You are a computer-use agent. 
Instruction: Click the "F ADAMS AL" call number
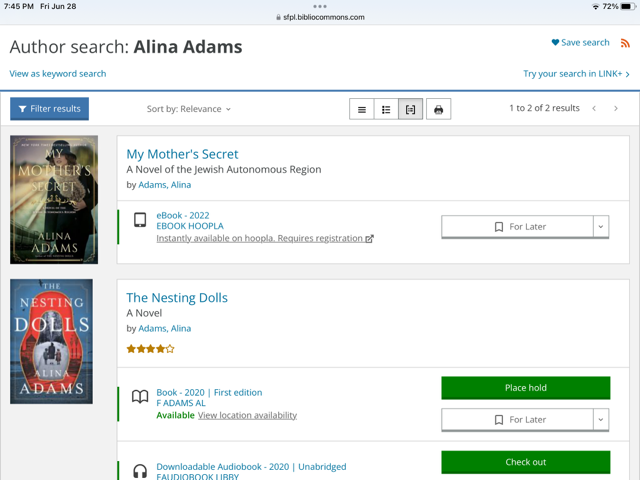(x=181, y=403)
